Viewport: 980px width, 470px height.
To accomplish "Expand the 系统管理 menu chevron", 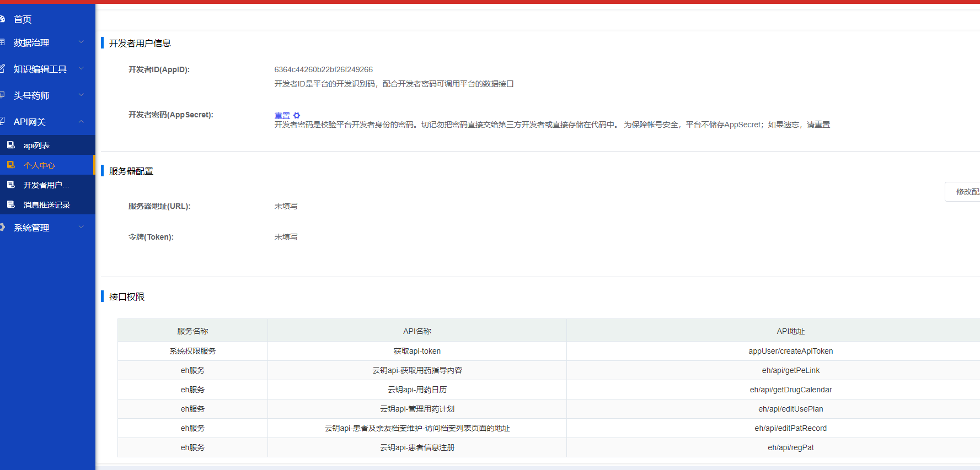I will pos(81,227).
